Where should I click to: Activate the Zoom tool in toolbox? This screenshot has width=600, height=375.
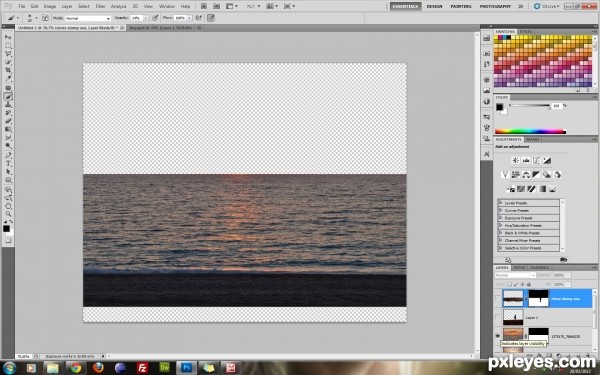(x=8, y=214)
